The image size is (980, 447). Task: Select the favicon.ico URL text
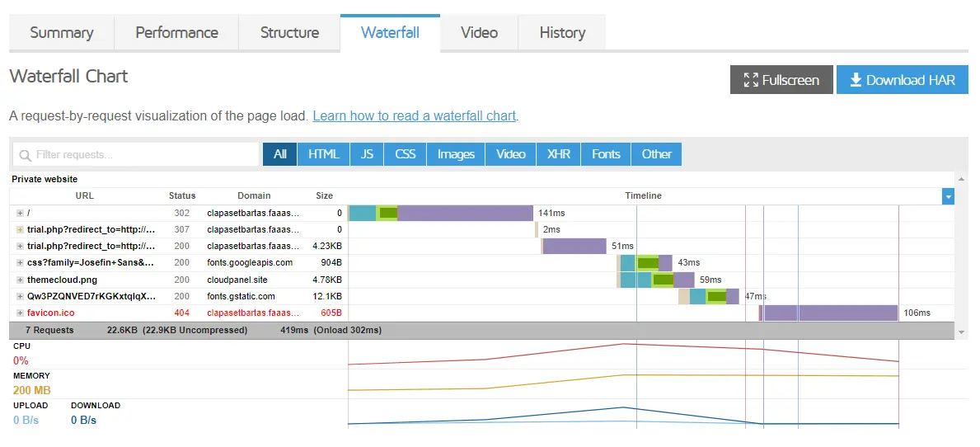point(51,313)
